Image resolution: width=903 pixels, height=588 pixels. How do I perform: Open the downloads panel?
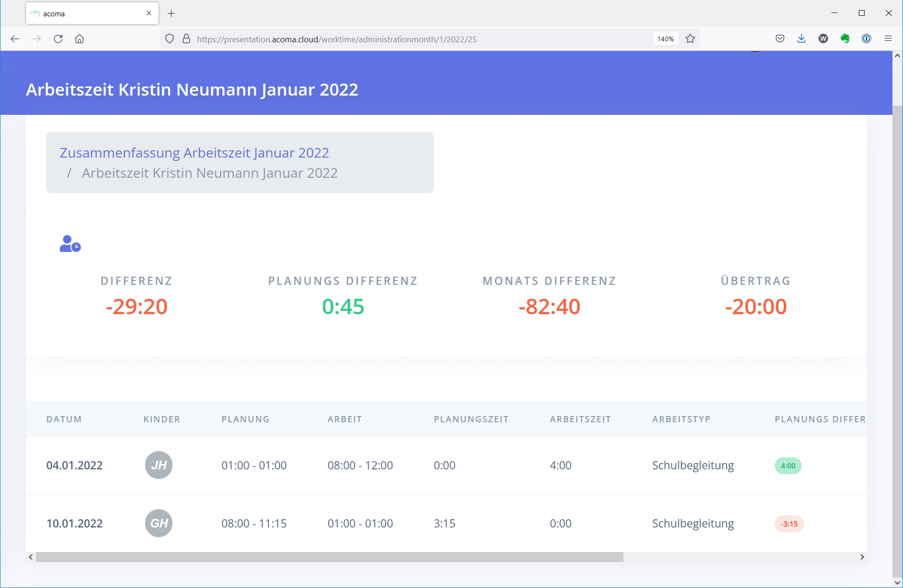(801, 39)
